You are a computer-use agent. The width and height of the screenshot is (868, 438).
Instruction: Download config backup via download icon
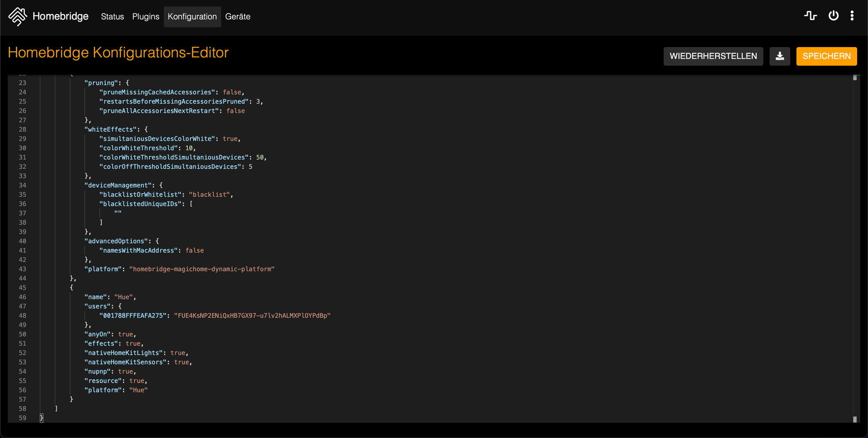[779, 56]
